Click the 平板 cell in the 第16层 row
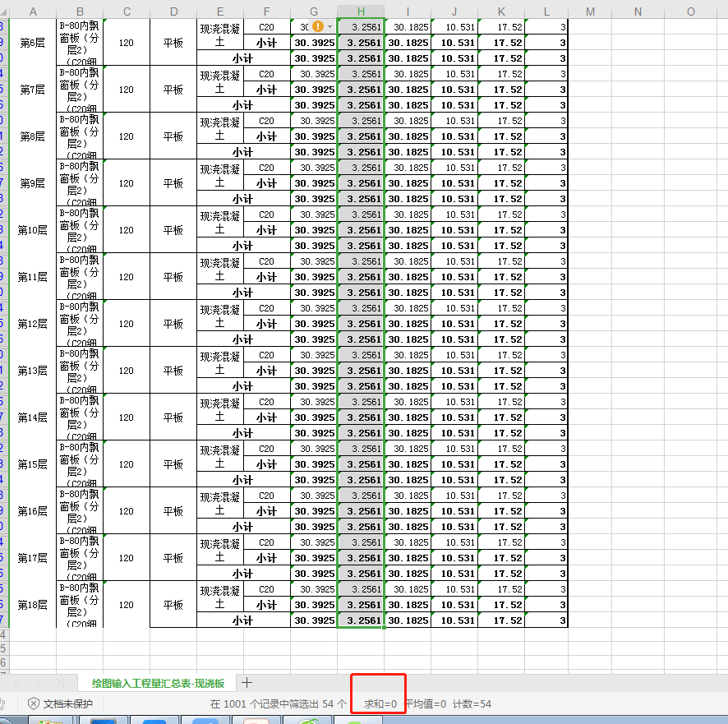 coord(173,511)
